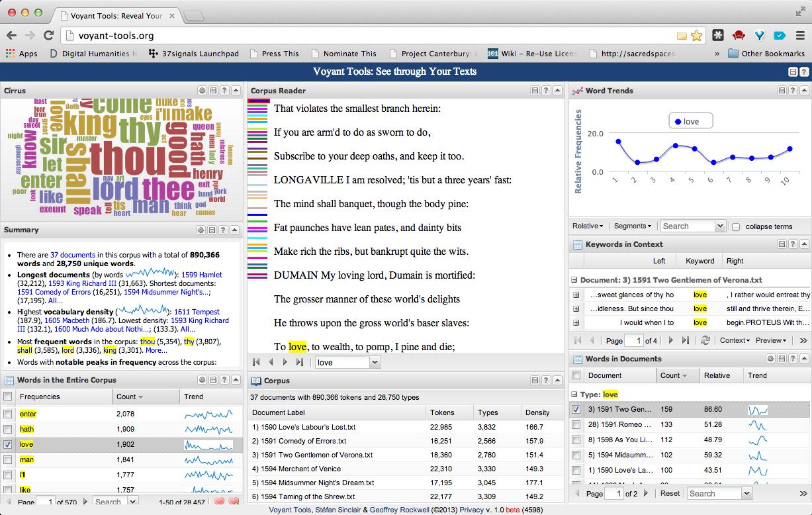Check the 'man' word checkbox
The height and width of the screenshot is (515, 812).
(x=8, y=459)
